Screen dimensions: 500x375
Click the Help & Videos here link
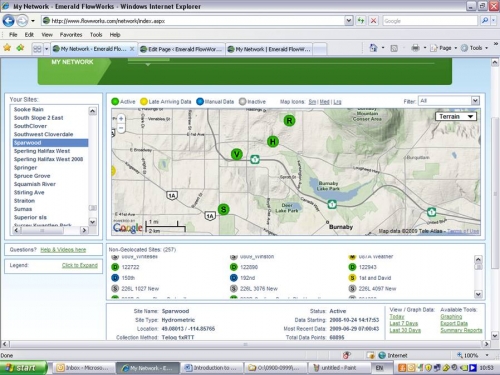pyautogui.click(x=63, y=250)
